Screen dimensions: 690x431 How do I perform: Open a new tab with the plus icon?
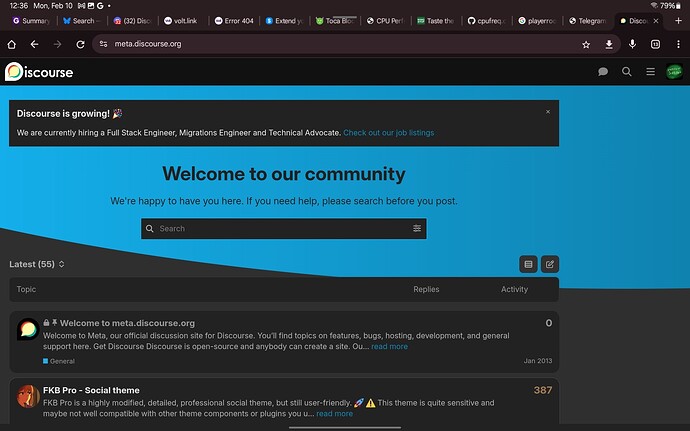pos(678,20)
